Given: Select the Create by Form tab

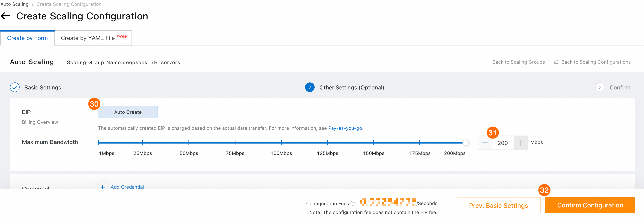Looking at the screenshot, I should [x=27, y=38].
